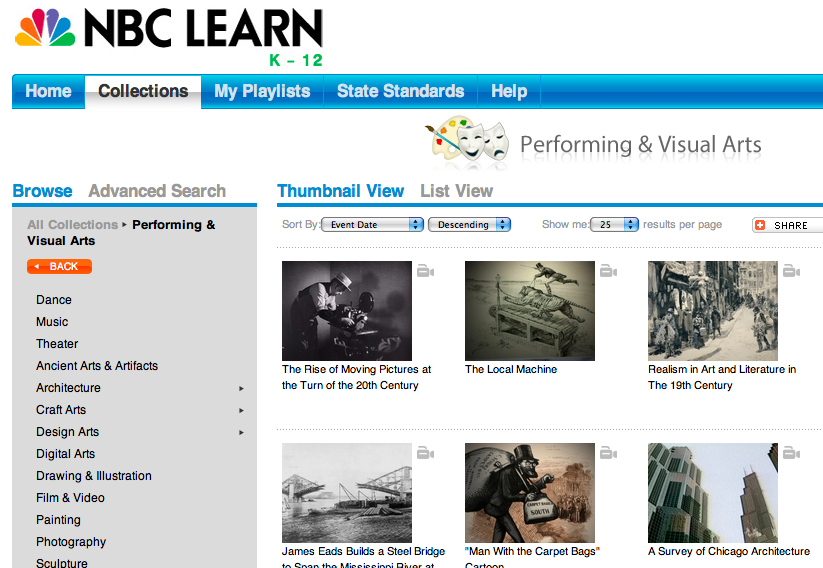Open the Design Arts category
The width and height of the screenshot is (823, 568).
pyautogui.click(x=67, y=432)
